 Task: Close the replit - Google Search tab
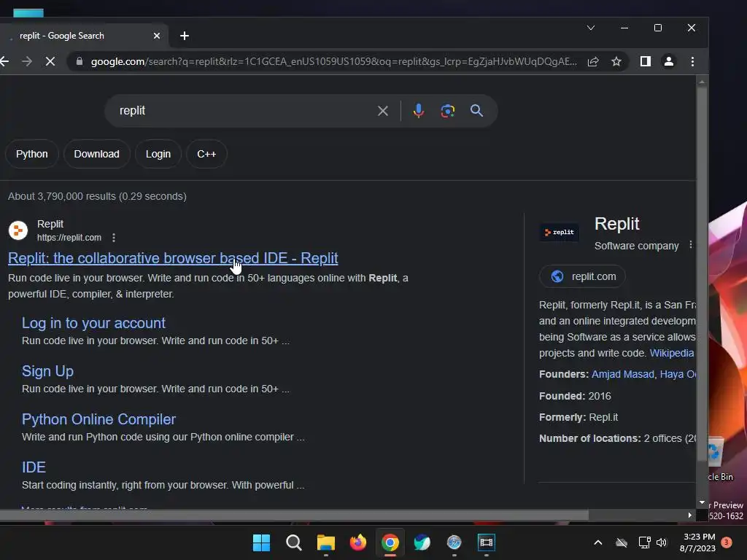[x=157, y=36]
